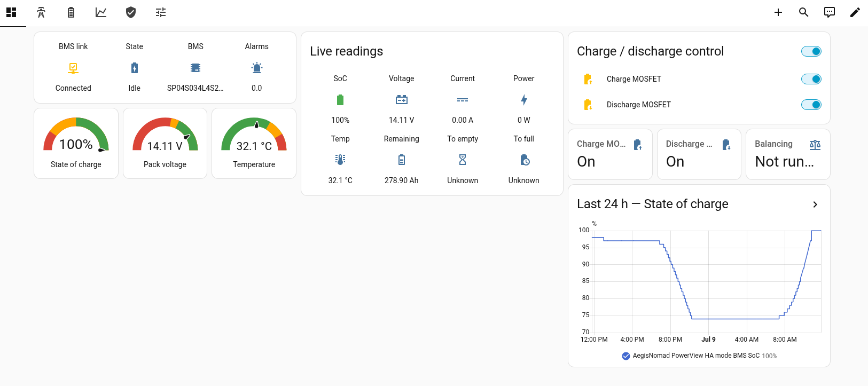Click the Charge MOSFET row yellow icon

click(x=588, y=79)
